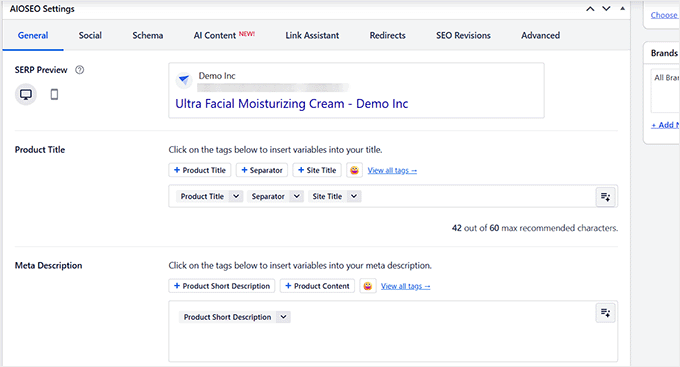
Task: Open the Redirects tab
Action: pyautogui.click(x=388, y=36)
